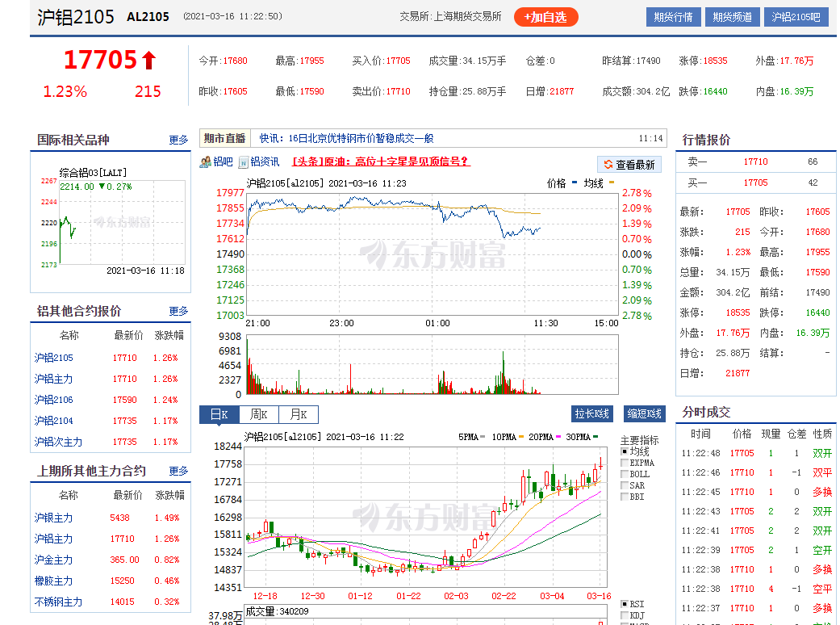Click the intraday volume bar chart
The image size is (840, 625).
432,365
